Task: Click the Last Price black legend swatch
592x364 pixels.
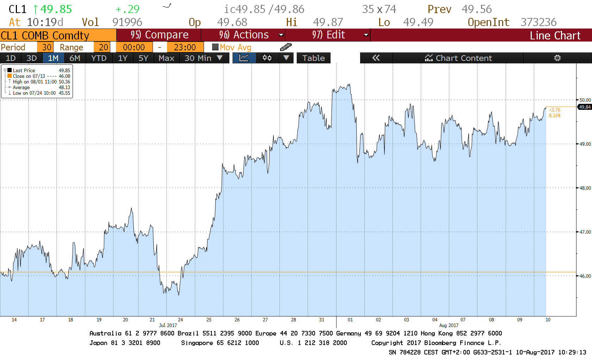Action: click(10, 70)
